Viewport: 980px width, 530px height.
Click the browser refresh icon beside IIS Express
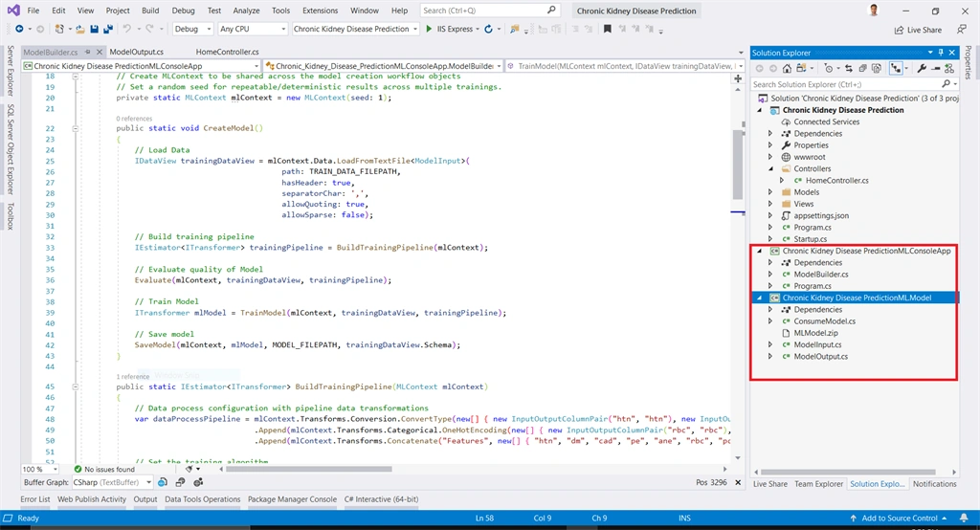pyautogui.click(x=489, y=29)
